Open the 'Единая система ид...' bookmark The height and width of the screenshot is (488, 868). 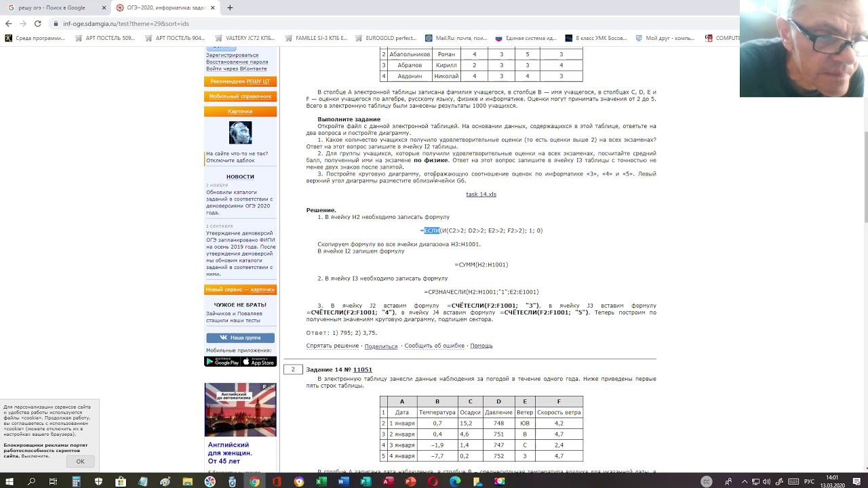pos(526,38)
